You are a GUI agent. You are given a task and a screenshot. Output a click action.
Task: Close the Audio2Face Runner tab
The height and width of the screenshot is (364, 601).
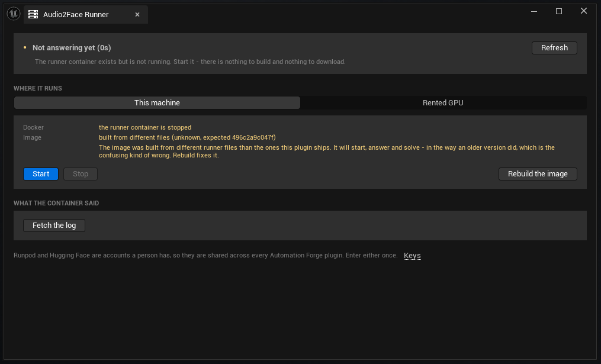tap(137, 15)
